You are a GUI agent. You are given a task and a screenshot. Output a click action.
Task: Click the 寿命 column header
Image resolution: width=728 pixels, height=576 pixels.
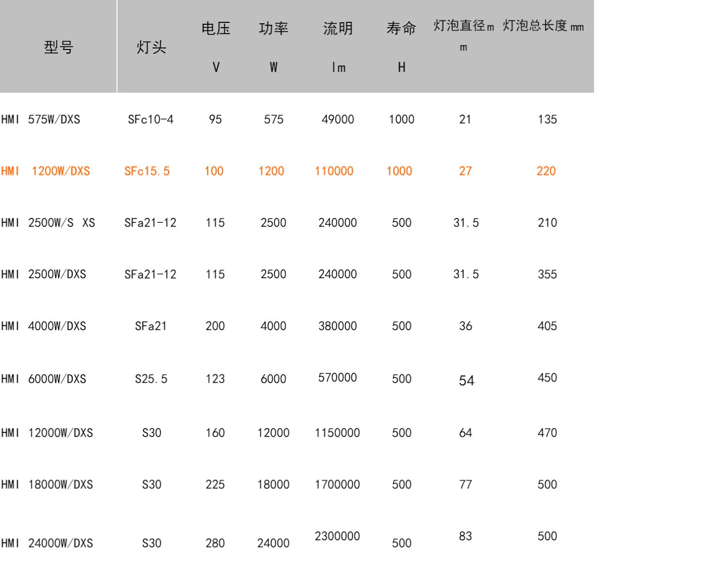pos(401,29)
